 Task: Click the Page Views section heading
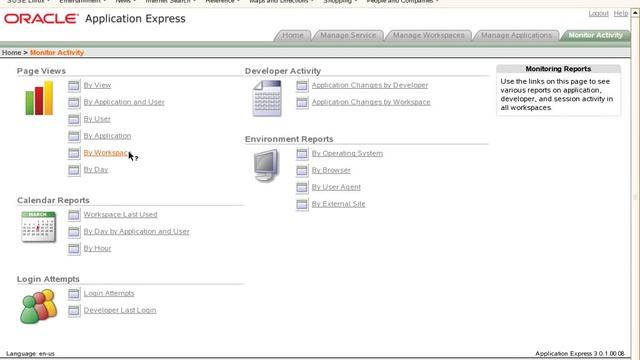tap(41, 71)
